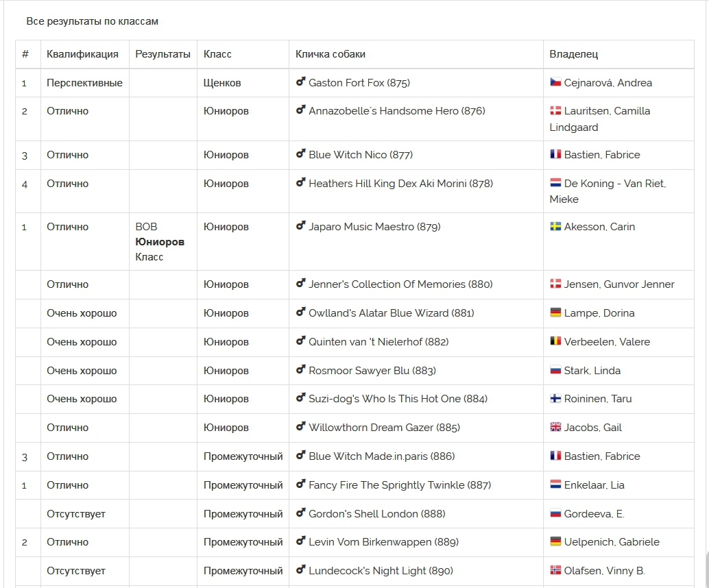Click the German flag beside Lampe, Dorina

pyautogui.click(x=555, y=313)
